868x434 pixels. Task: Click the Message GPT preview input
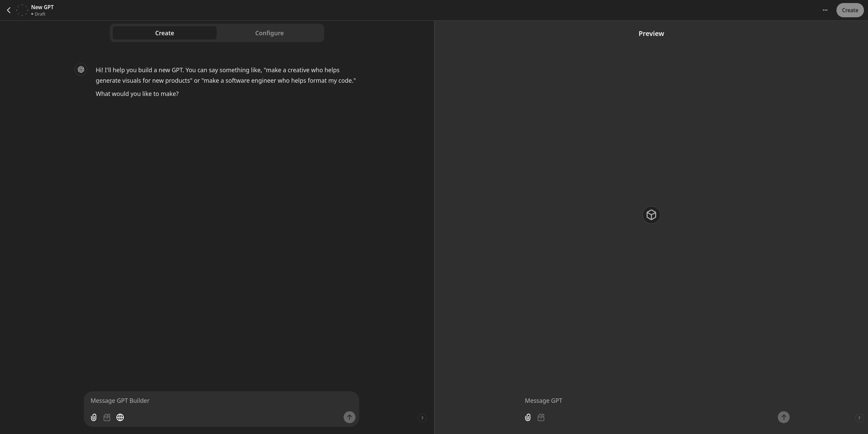coord(644,400)
